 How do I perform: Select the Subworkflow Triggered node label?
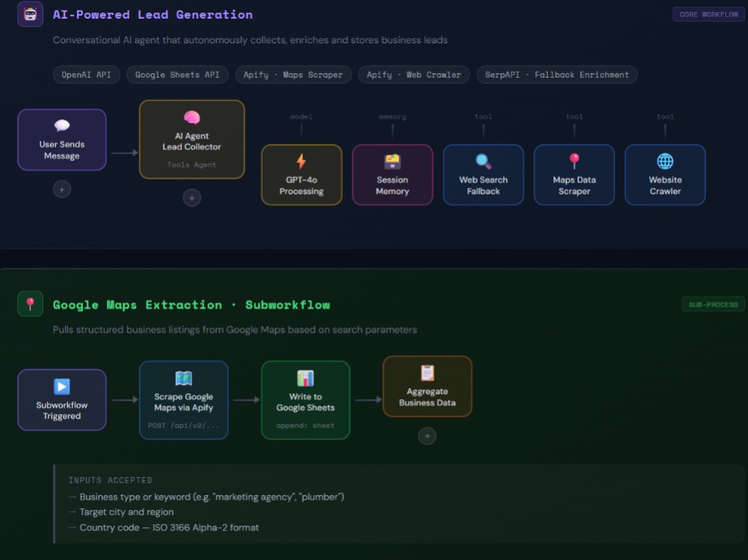pyautogui.click(x=62, y=410)
